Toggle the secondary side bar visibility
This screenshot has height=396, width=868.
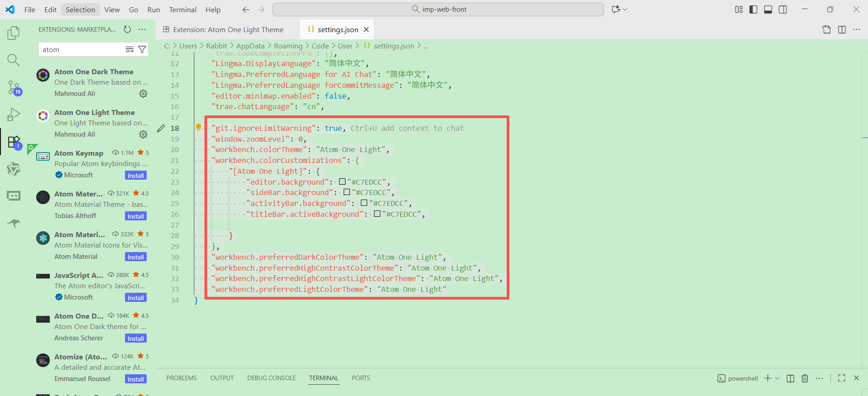783,10
